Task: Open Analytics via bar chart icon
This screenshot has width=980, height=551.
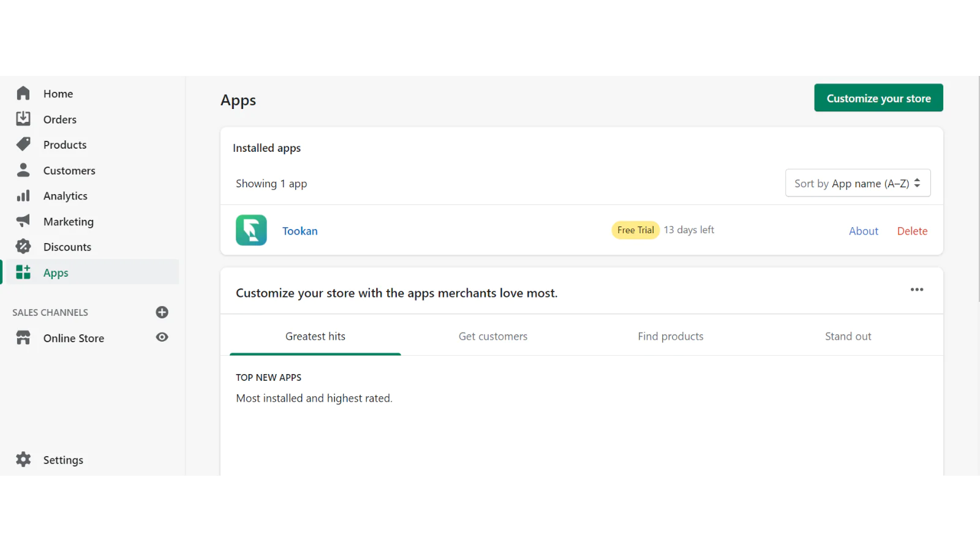Action: click(23, 196)
